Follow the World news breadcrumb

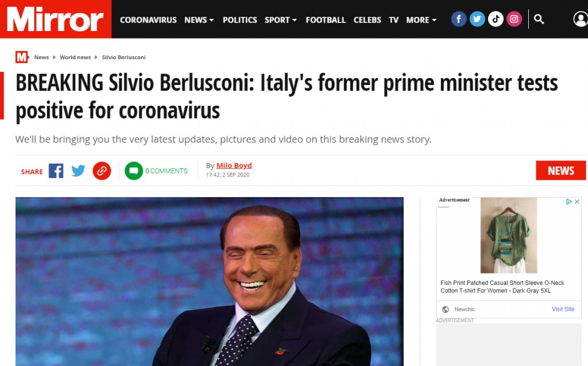click(x=75, y=57)
